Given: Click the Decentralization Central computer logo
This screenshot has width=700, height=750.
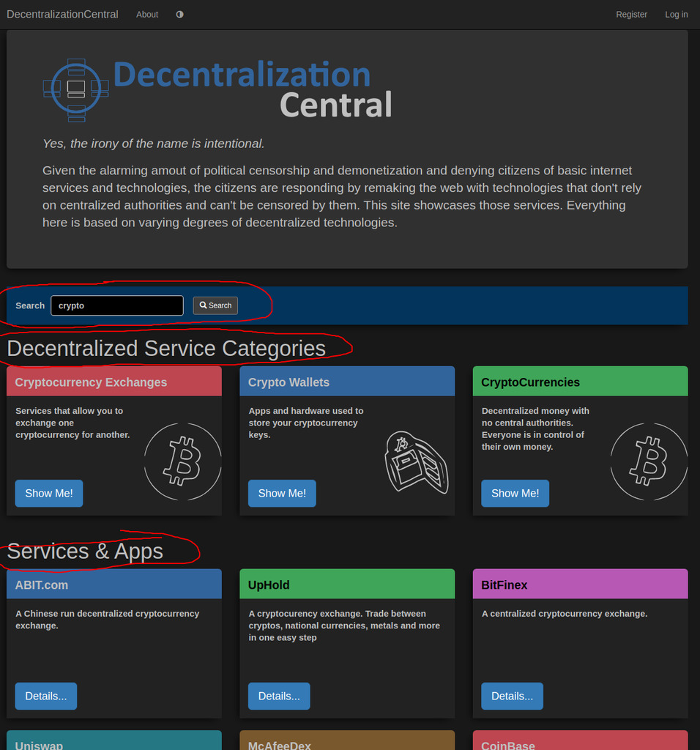Looking at the screenshot, I should 76,90.
